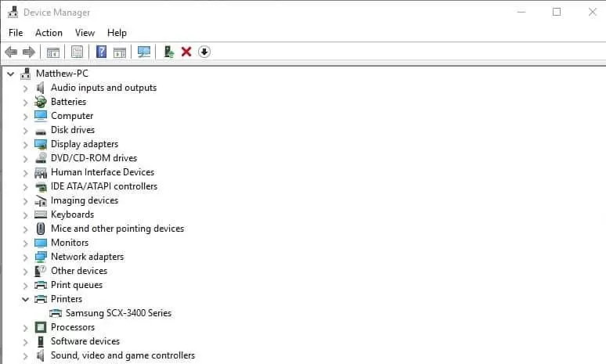Click the Display adapters category icon
606x364 pixels.
[x=40, y=144]
